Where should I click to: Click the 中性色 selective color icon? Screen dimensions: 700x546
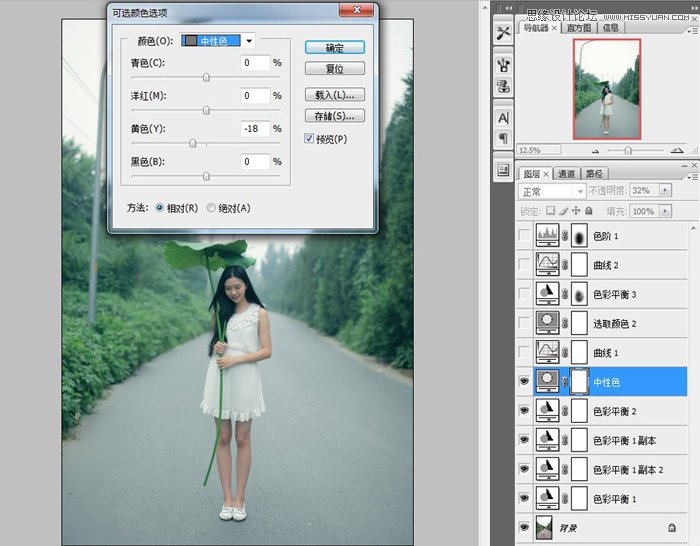point(547,381)
